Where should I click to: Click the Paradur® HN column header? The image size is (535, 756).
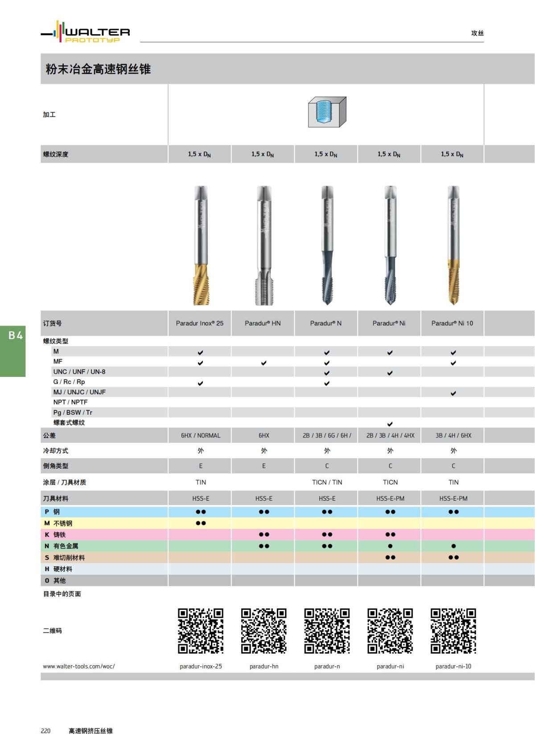tap(263, 323)
